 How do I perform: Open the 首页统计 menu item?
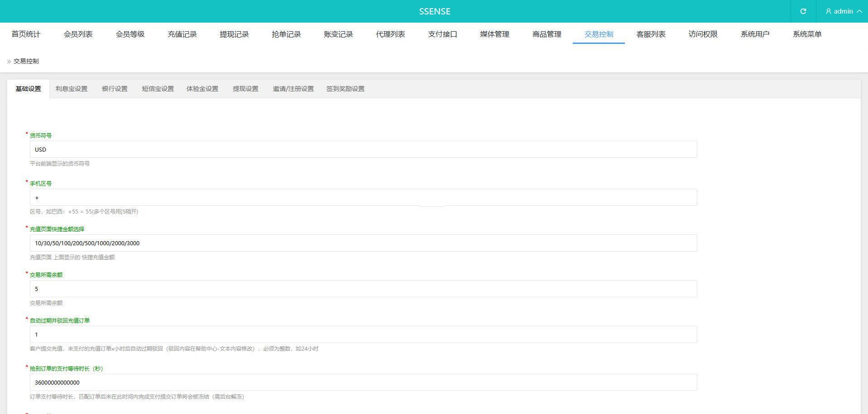click(26, 34)
